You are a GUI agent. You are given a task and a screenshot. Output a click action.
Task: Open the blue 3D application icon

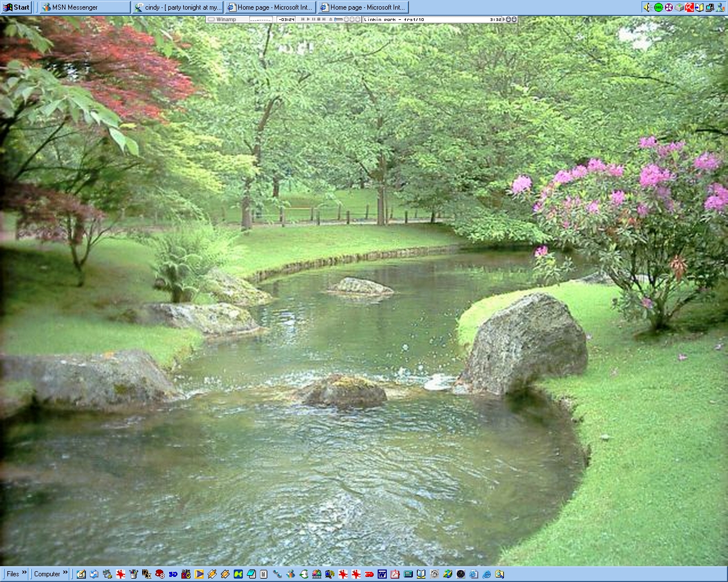173,574
